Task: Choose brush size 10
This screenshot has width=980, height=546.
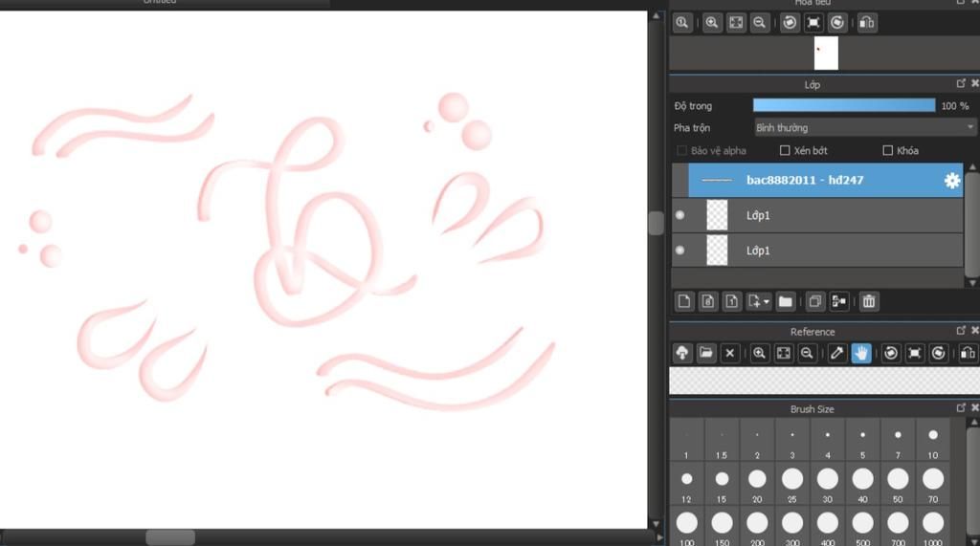Action: point(933,442)
